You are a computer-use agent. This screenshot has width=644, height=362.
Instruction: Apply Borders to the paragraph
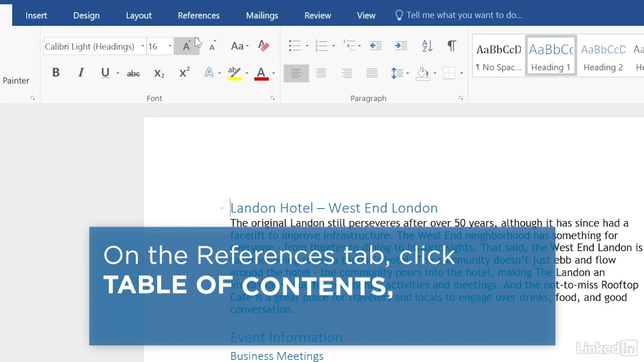pos(449,73)
